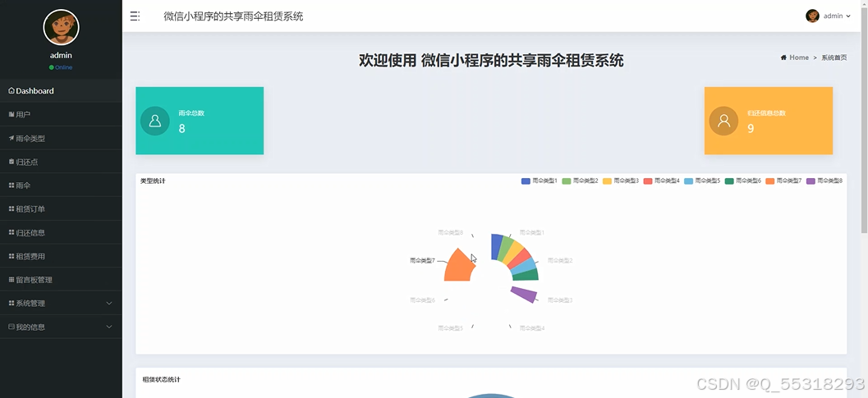
Task: Click the user icon on 归还信息总数 card
Action: 723,121
